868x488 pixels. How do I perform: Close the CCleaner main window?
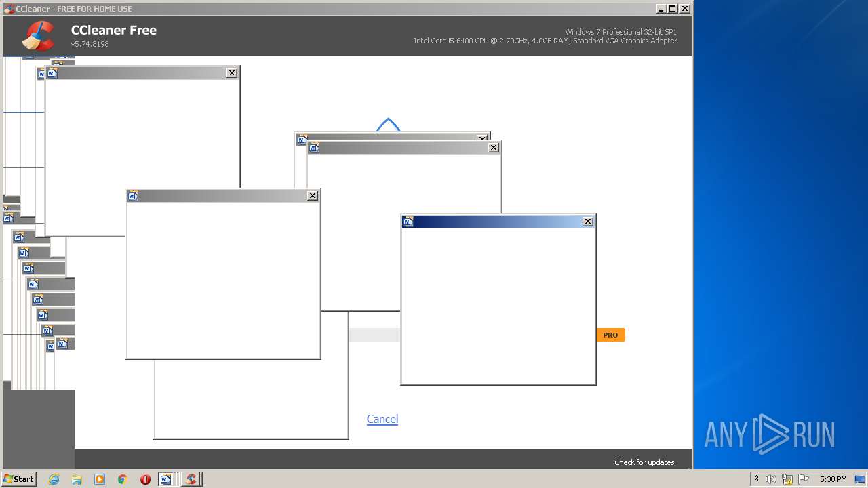pos(685,9)
